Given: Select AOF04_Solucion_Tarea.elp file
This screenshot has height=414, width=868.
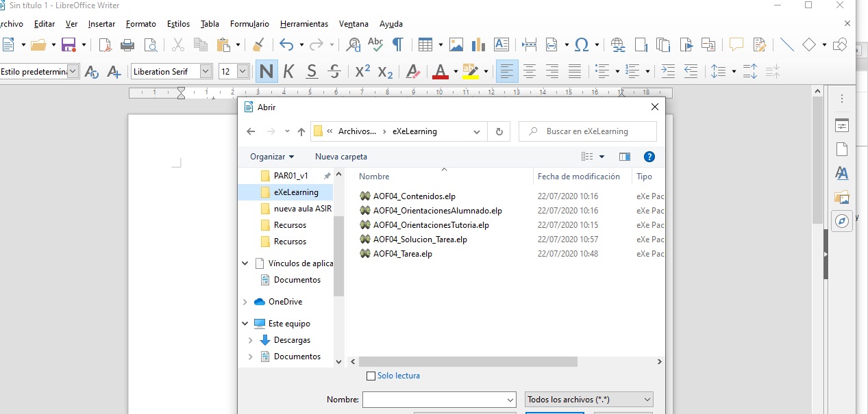Looking at the screenshot, I should click(414, 240).
